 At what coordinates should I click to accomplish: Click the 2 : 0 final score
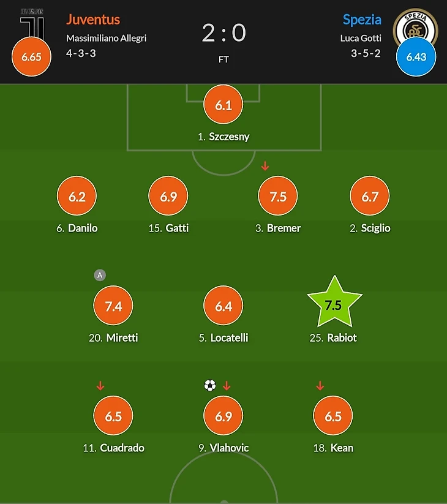coord(223,33)
